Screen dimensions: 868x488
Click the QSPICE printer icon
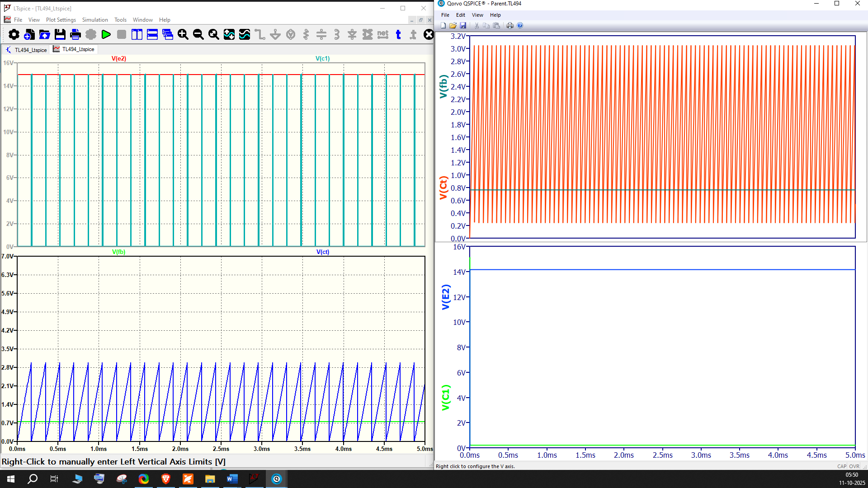(x=510, y=26)
